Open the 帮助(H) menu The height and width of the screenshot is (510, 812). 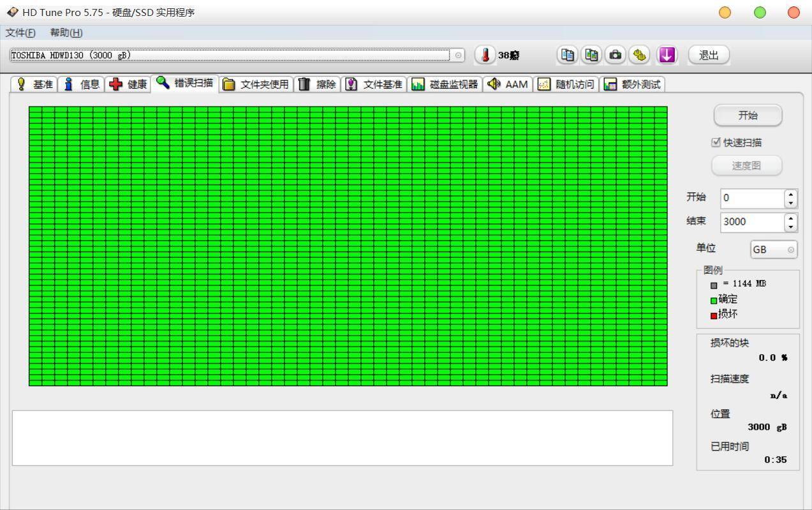pyautogui.click(x=66, y=33)
